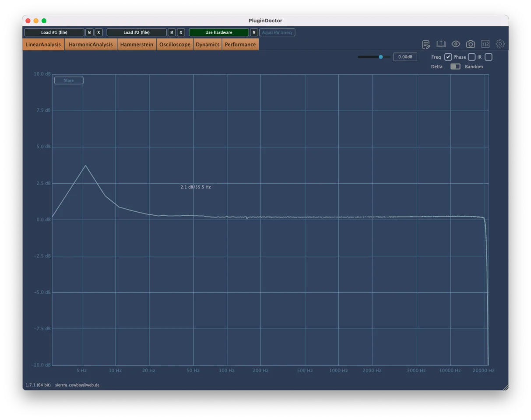Click the 1|2 compare icon
This screenshot has height=420, width=531.
(x=485, y=44)
